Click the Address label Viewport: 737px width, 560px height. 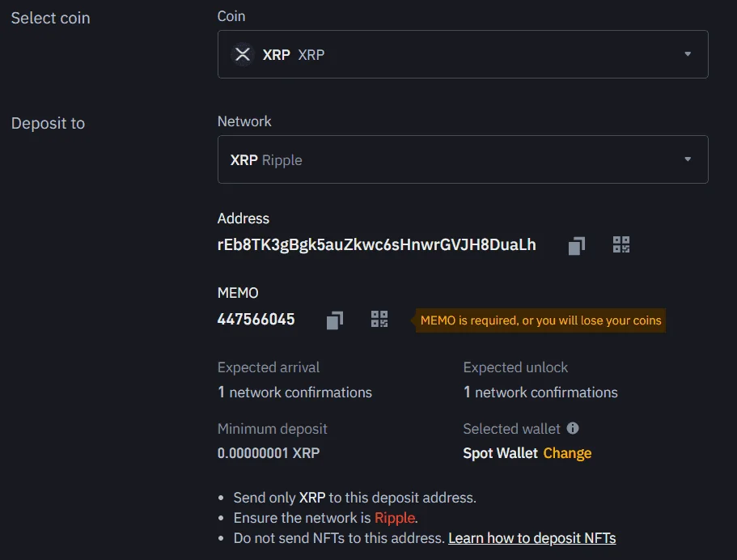pos(244,218)
